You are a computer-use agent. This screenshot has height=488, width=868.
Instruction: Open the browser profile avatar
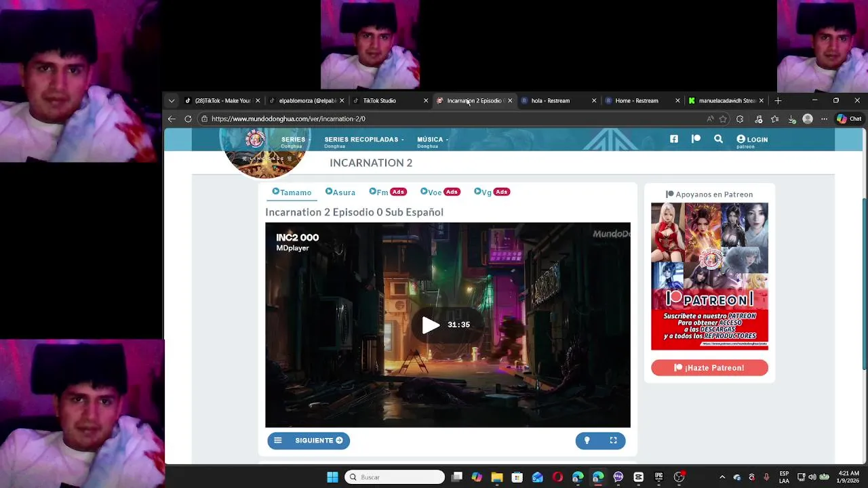click(808, 119)
